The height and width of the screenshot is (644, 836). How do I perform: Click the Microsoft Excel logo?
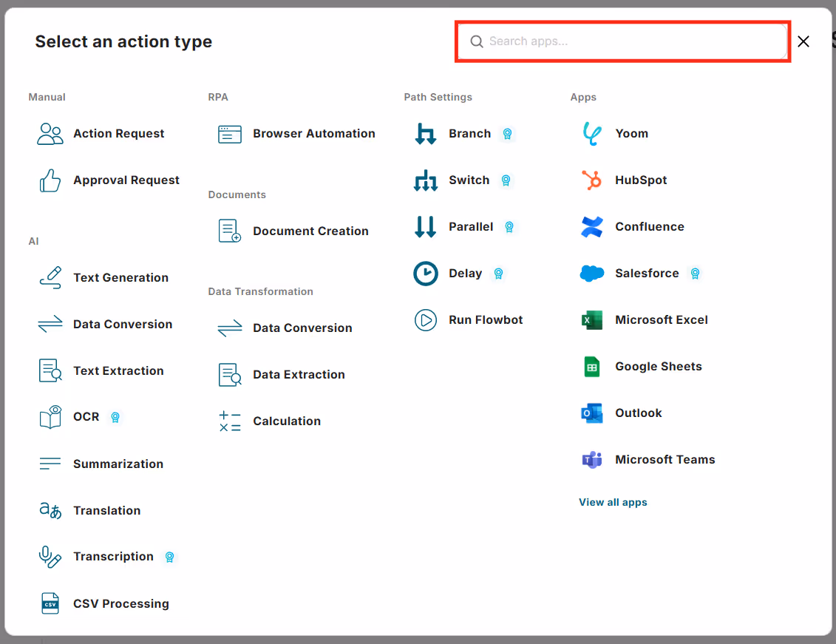[592, 320]
